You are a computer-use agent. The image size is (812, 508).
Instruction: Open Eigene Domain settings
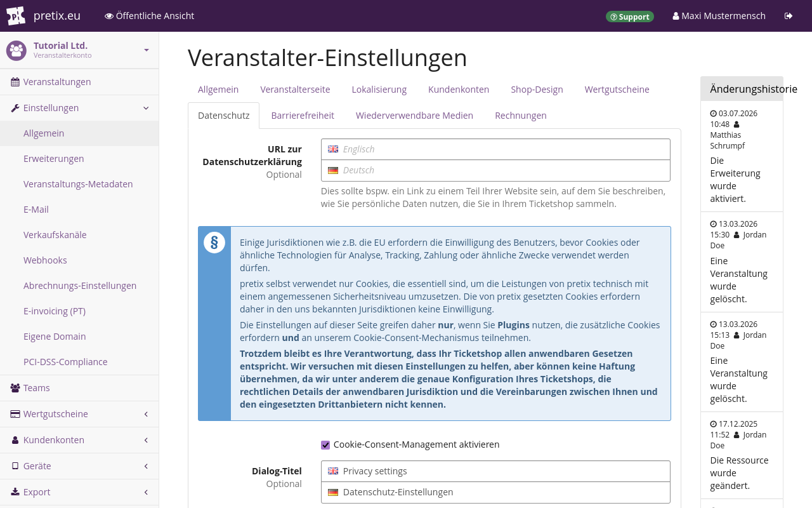tap(79, 337)
